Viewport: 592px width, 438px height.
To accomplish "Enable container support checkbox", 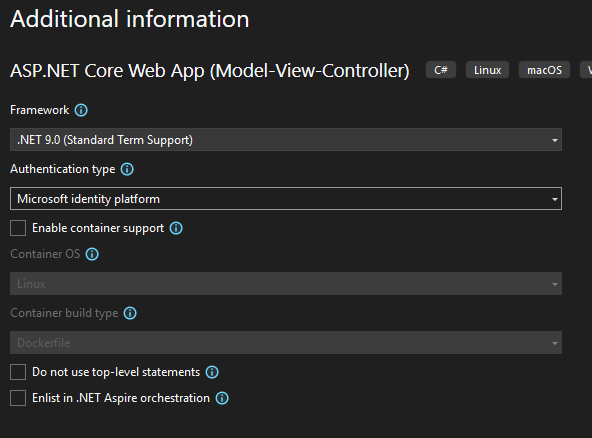I will pyautogui.click(x=18, y=228).
